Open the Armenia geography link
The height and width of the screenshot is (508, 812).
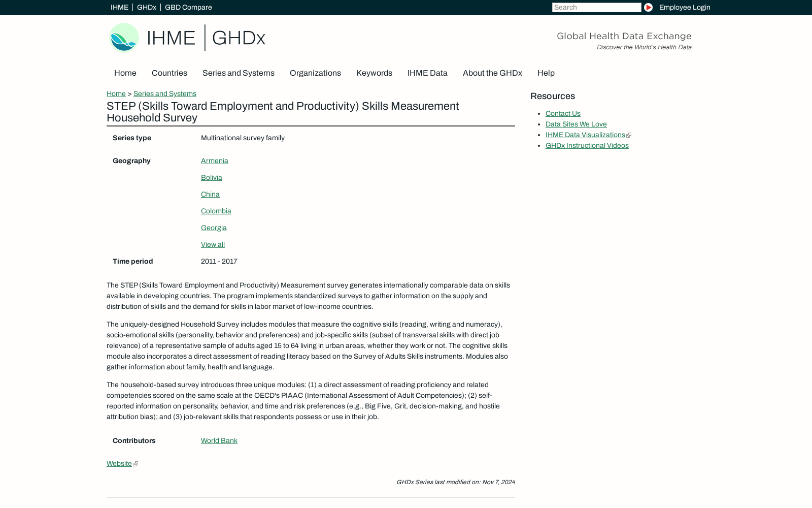tap(215, 161)
